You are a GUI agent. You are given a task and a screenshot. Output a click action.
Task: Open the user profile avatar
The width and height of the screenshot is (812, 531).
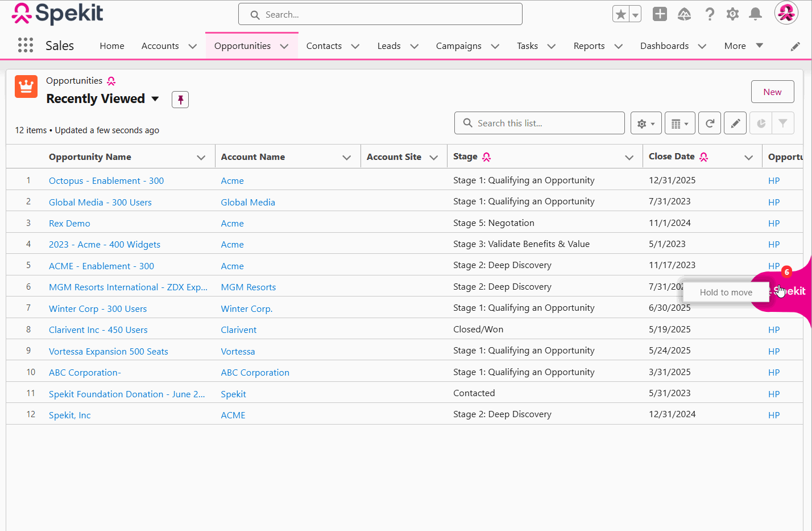[786, 13]
